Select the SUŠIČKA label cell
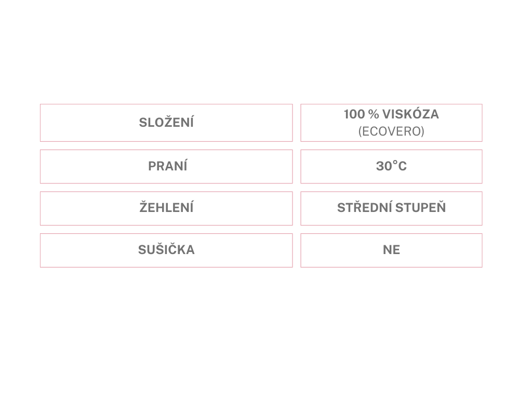532x399 pixels. pyautogui.click(x=166, y=250)
